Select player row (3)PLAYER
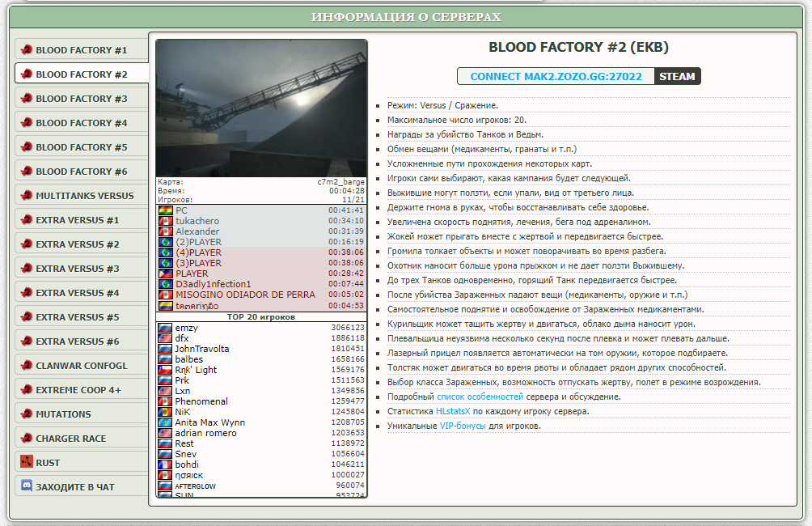 point(261,263)
